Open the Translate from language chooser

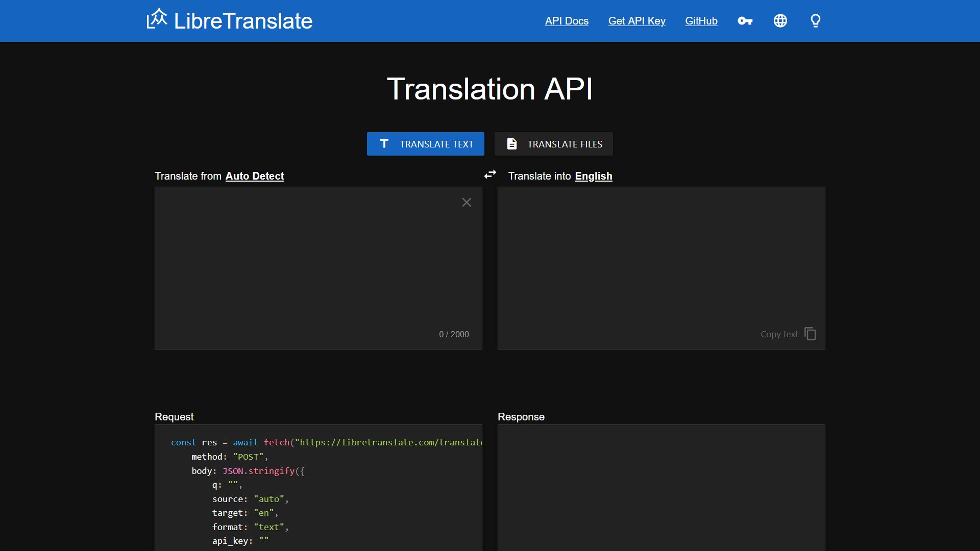[255, 176]
